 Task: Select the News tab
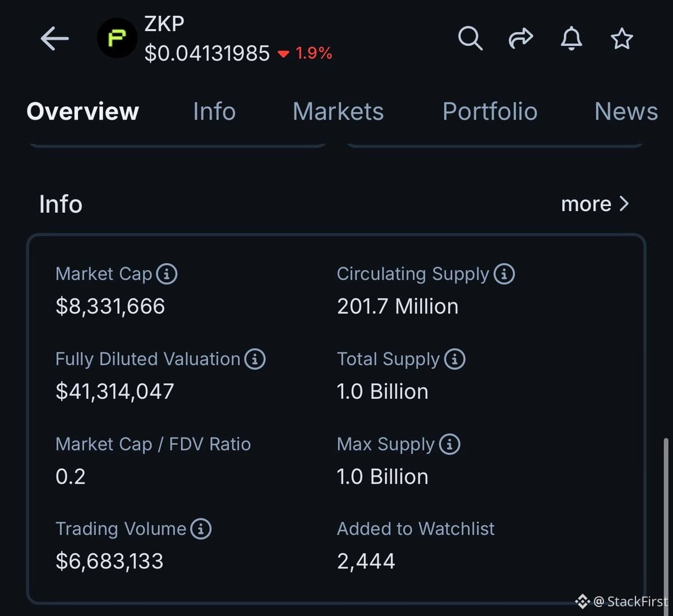(626, 111)
